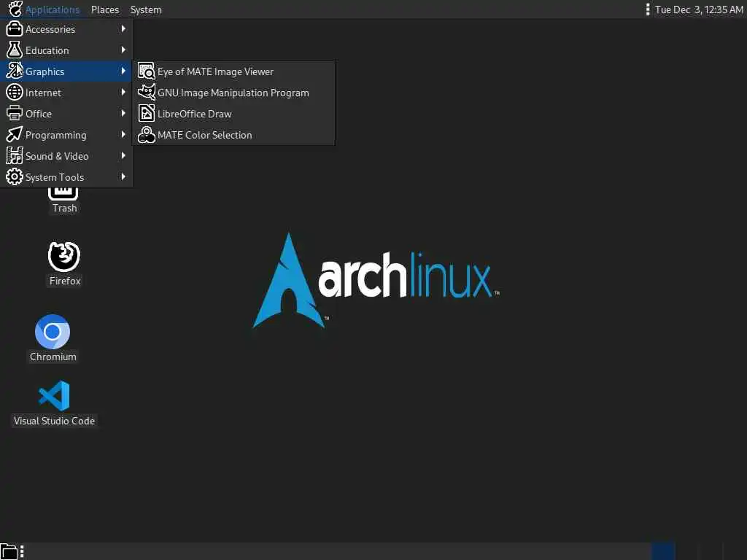Select the Chromium desktop icon
This screenshot has height=560, width=747.
[53, 332]
